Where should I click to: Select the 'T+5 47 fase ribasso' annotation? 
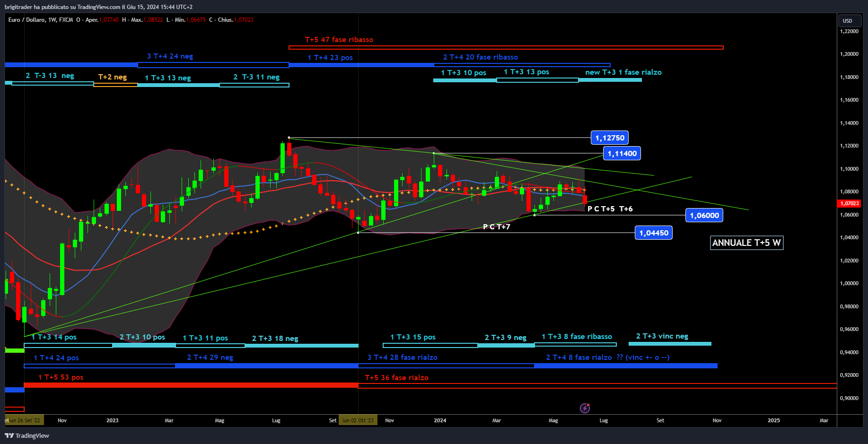coord(339,40)
